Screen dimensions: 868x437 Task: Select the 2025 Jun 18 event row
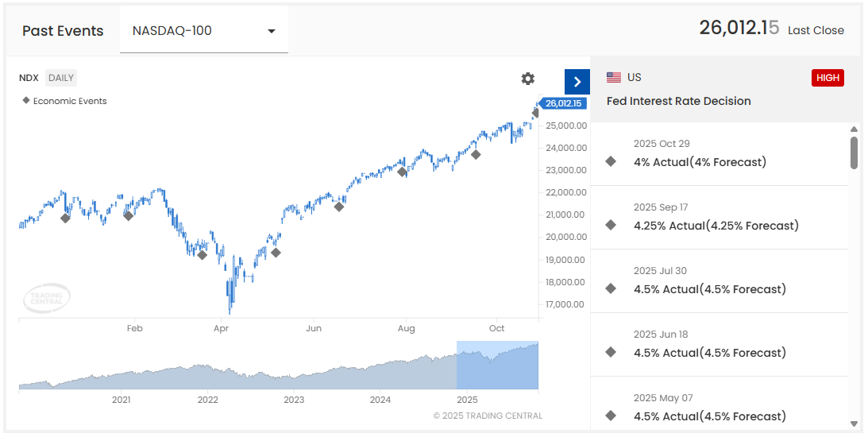[x=719, y=345]
